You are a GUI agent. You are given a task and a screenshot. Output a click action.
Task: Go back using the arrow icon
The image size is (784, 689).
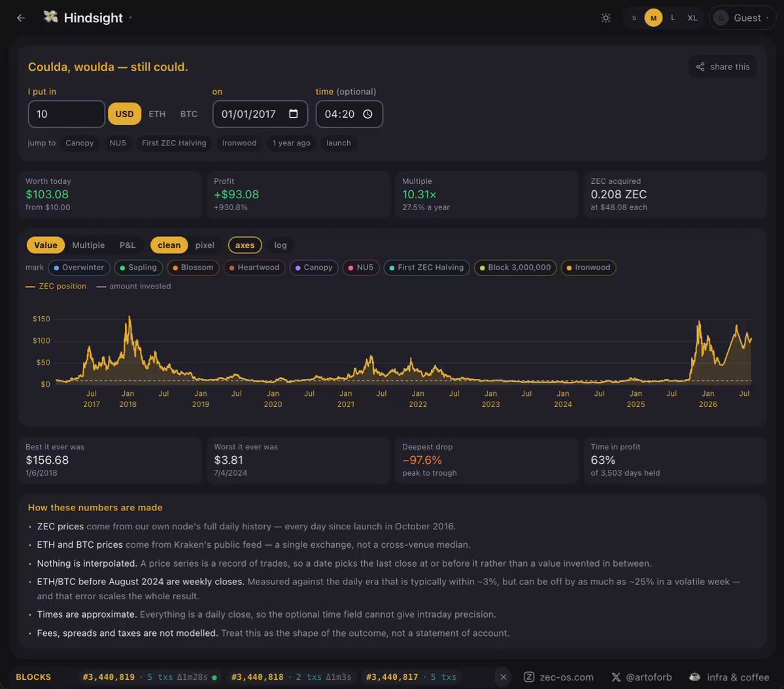pyautogui.click(x=20, y=18)
